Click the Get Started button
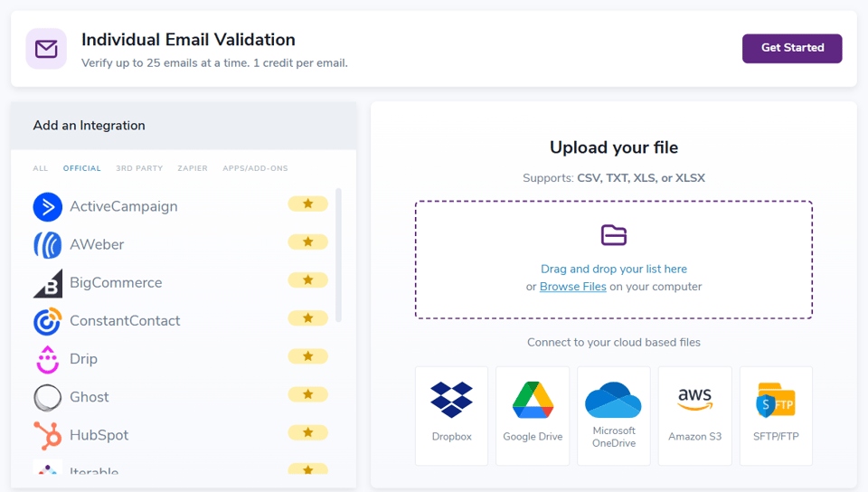This screenshot has height=492, width=868. click(792, 48)
